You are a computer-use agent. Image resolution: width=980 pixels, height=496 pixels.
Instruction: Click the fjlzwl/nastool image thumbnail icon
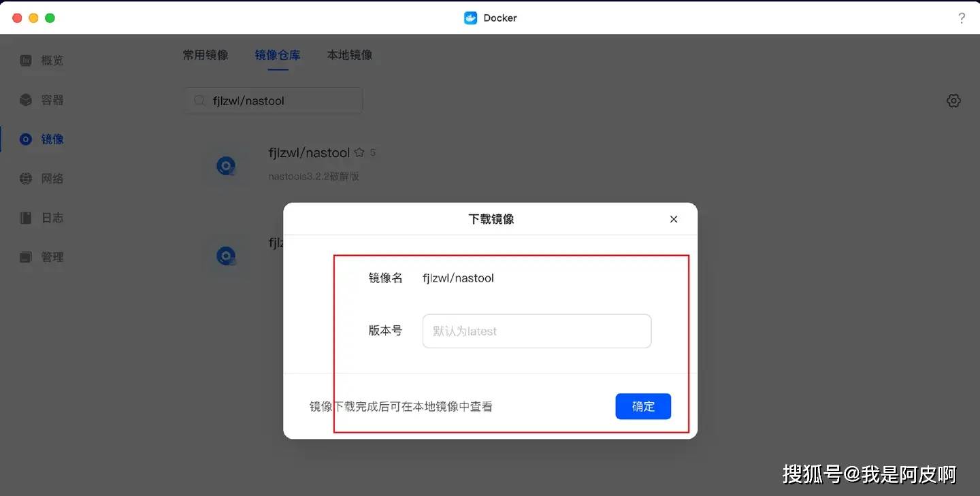[226, 165]
